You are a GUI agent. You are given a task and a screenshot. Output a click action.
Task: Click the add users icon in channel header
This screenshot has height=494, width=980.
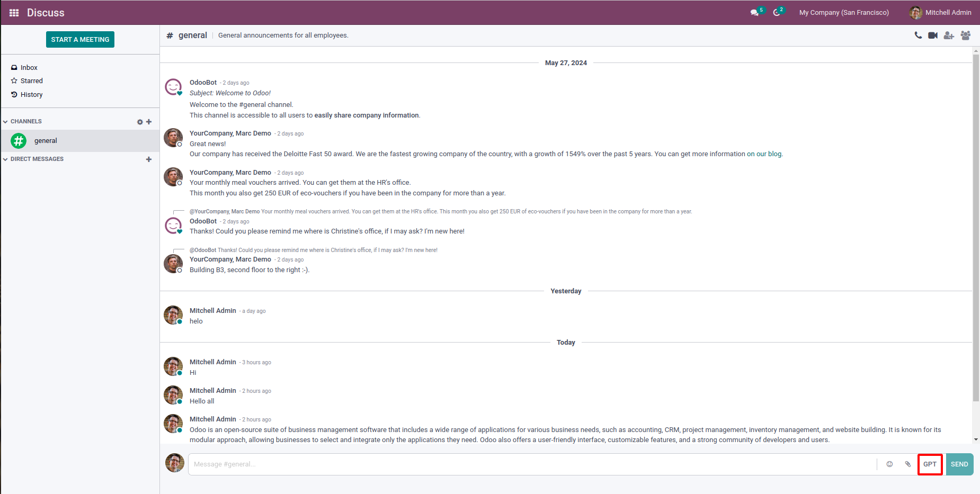click(949, 35)
